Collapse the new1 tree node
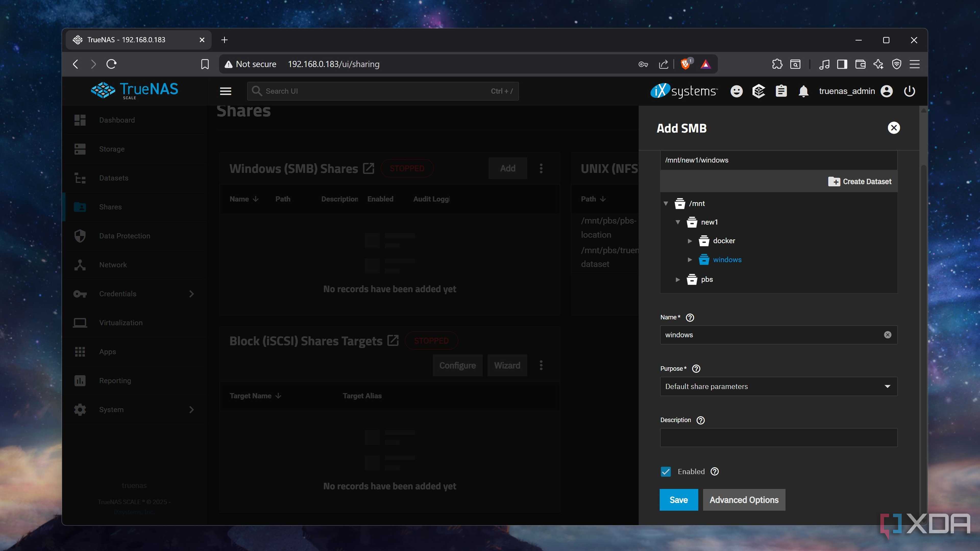 tap(678, 222)
